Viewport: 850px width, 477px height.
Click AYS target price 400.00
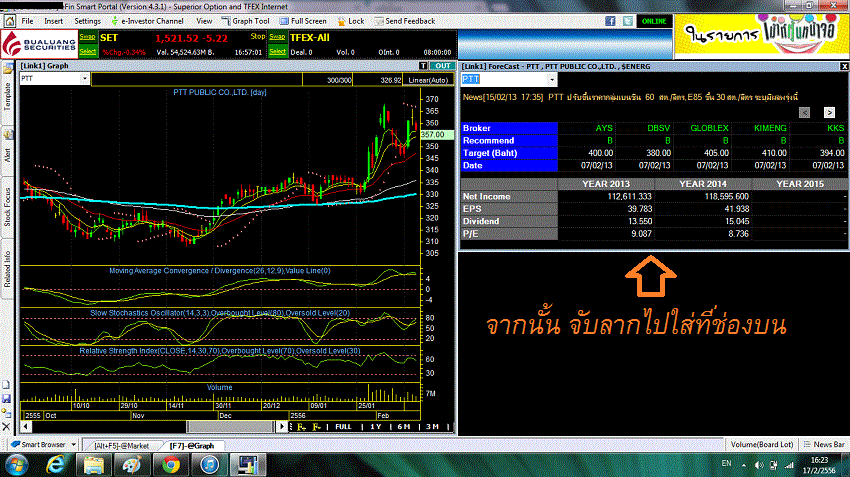point(601,153)
